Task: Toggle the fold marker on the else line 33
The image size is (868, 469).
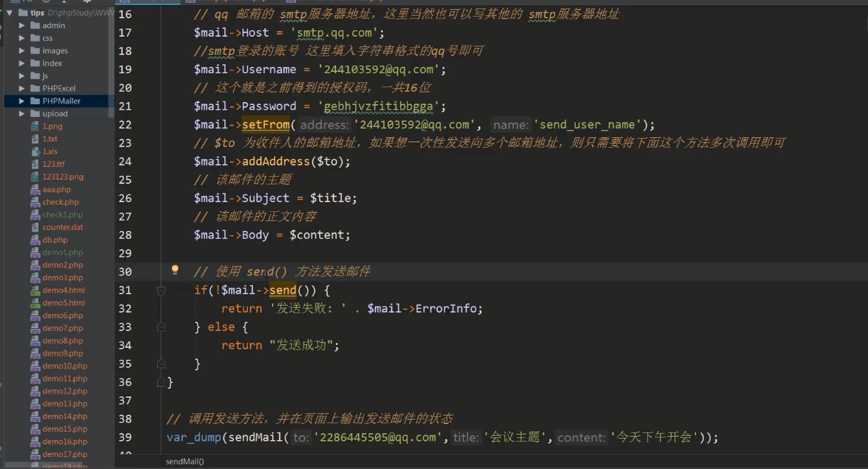Action: pos(161,327)
